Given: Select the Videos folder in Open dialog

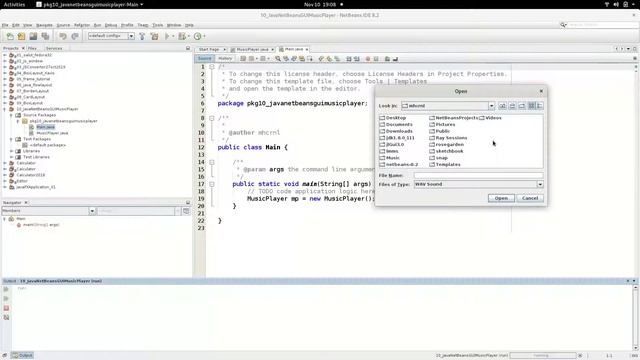Looking at the screenshot, I should (490, 118).
